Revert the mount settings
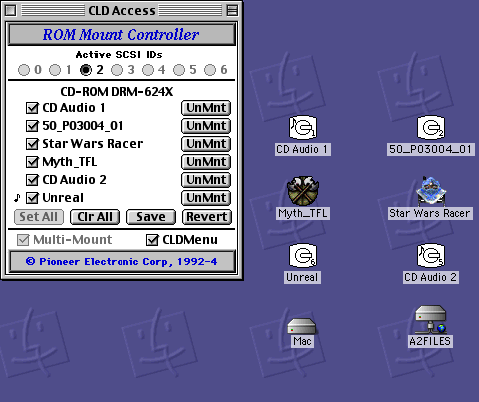This screenshot has width=479, height=402. point(207,217)
